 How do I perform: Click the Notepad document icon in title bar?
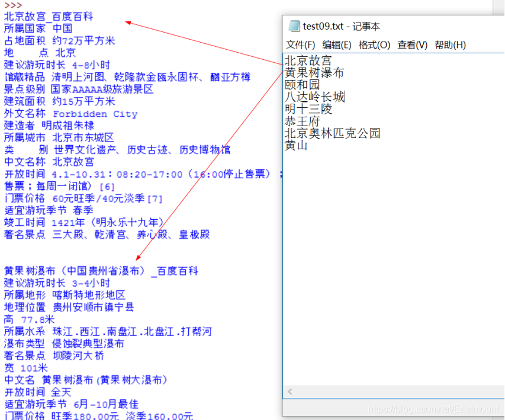pyautogui.click(x=294, y=26)
